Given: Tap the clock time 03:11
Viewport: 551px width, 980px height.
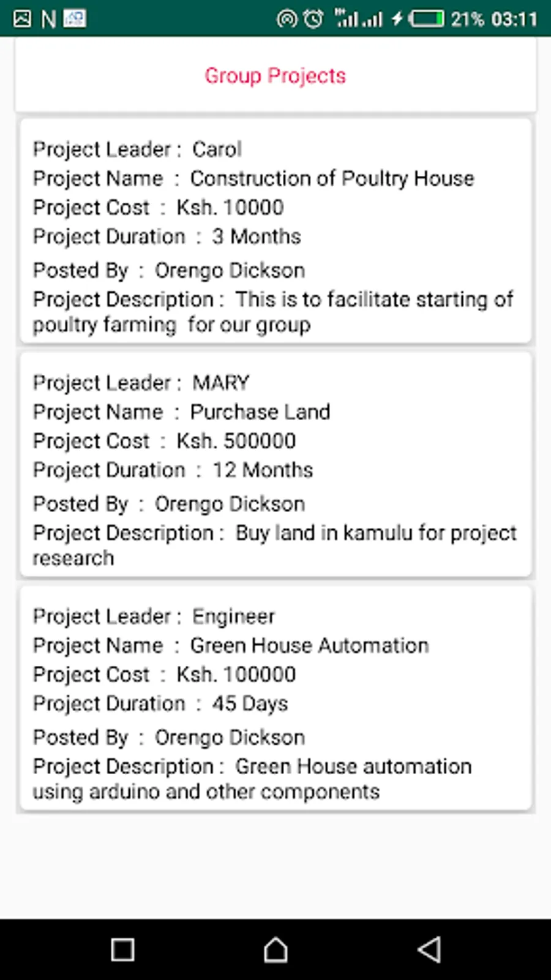Looking at the screenshot, I should pyautogui.click(x=514, y=19).
